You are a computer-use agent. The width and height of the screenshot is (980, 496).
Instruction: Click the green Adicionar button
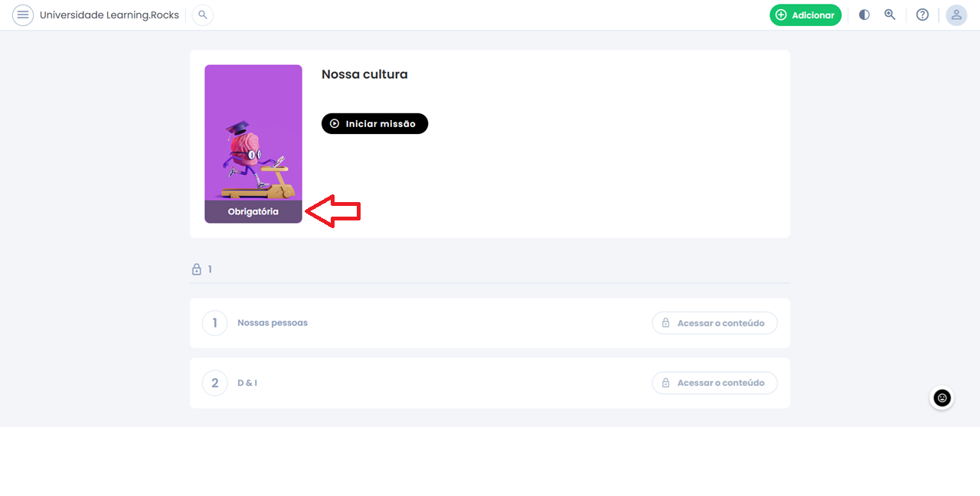click(805, 15)
